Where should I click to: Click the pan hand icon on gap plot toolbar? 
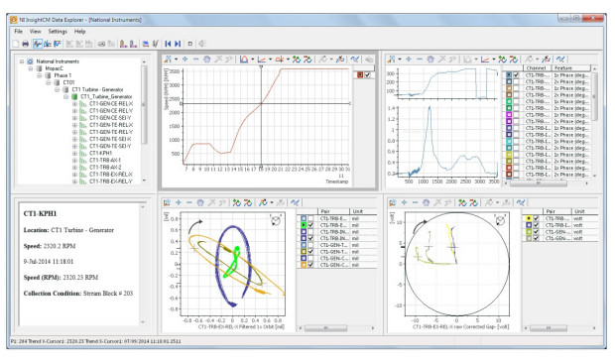click(x=426, y=202)
